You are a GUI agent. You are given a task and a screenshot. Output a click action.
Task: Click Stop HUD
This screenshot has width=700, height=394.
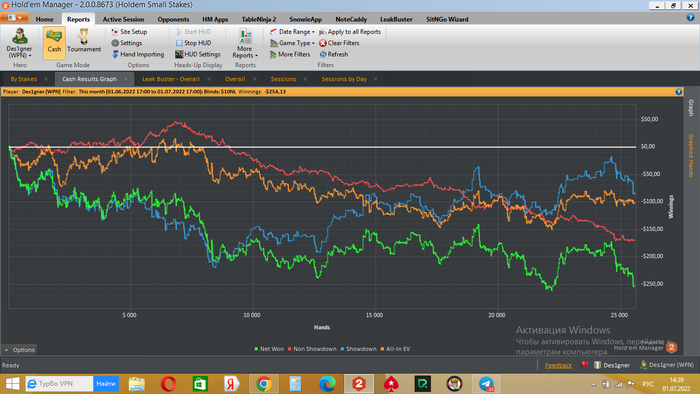pos(193,43)
